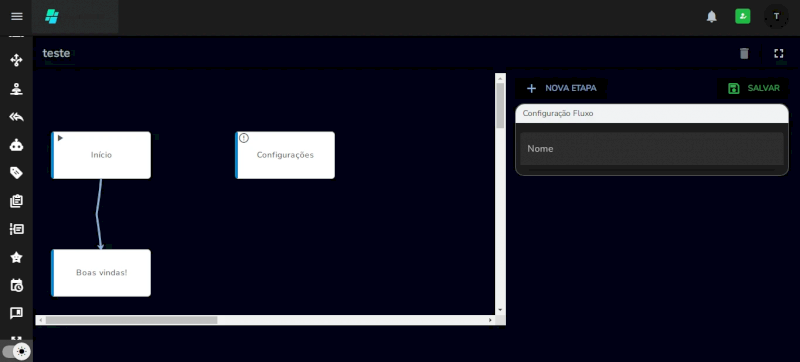Screen dimensions: 800x362
Task: Enter fullscreen with expand icon
Action: click(779, 54)
